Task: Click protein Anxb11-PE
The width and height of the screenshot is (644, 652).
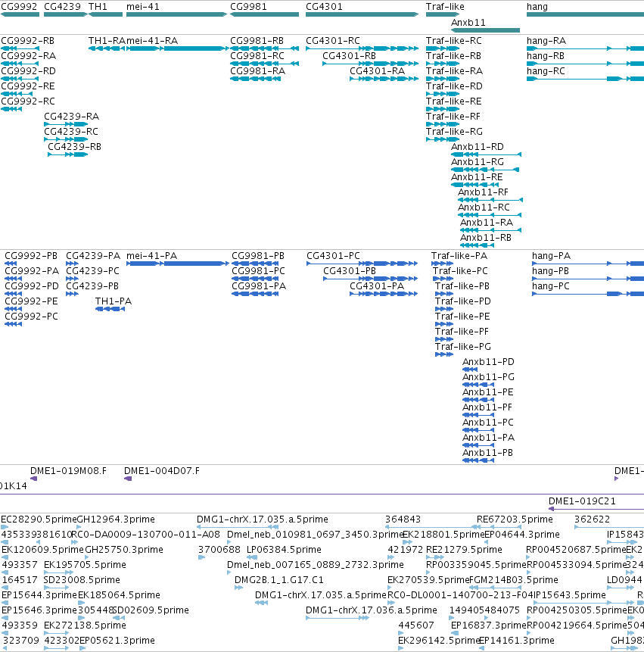Action: click(x=478, y=400)
